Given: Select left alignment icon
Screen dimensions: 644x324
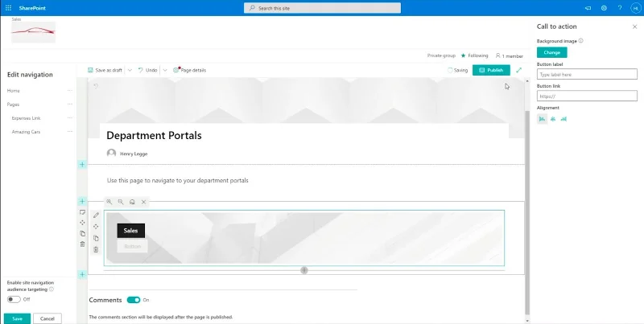Looking at the screenshot, I should click(x=542, y=119).
